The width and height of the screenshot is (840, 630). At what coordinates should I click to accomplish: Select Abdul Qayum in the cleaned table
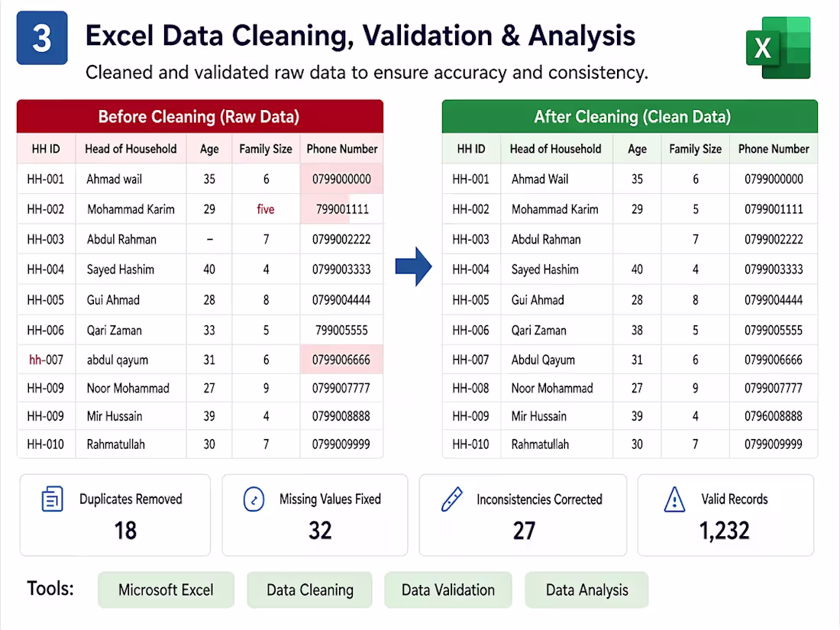[543, 360]
